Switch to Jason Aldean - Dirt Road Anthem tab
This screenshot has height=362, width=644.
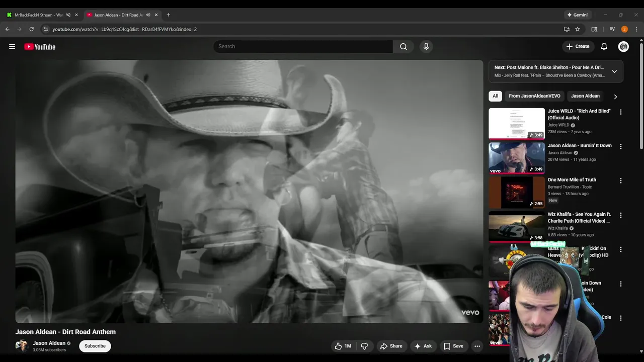tap(121, 15)
